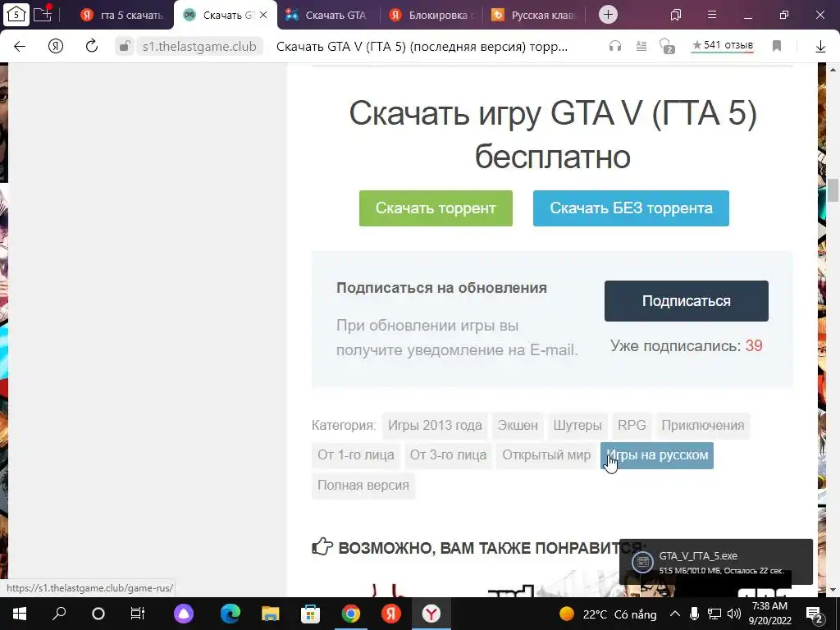Click the scrollbar down arrow
The width and height of the screenshot is (840, 630).
click(833, 590)
